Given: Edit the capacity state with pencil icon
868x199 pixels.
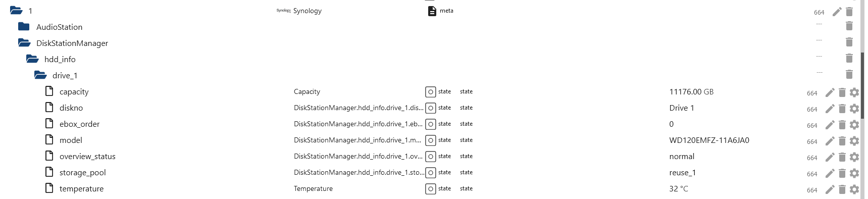Looking at the screenshot, I should tap(830, 92).
